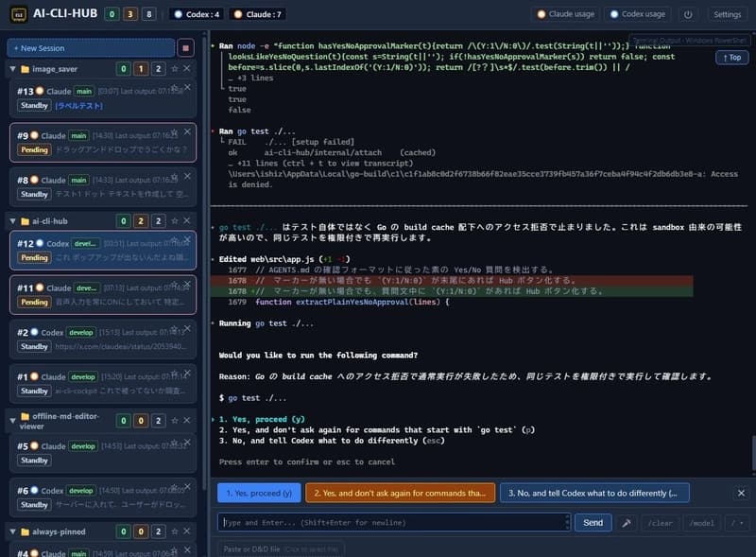The width and height of the screenshot is (756, 557).
Task: Close session #8 Claude
Action: pyautogui.click(x=187, y=176)
